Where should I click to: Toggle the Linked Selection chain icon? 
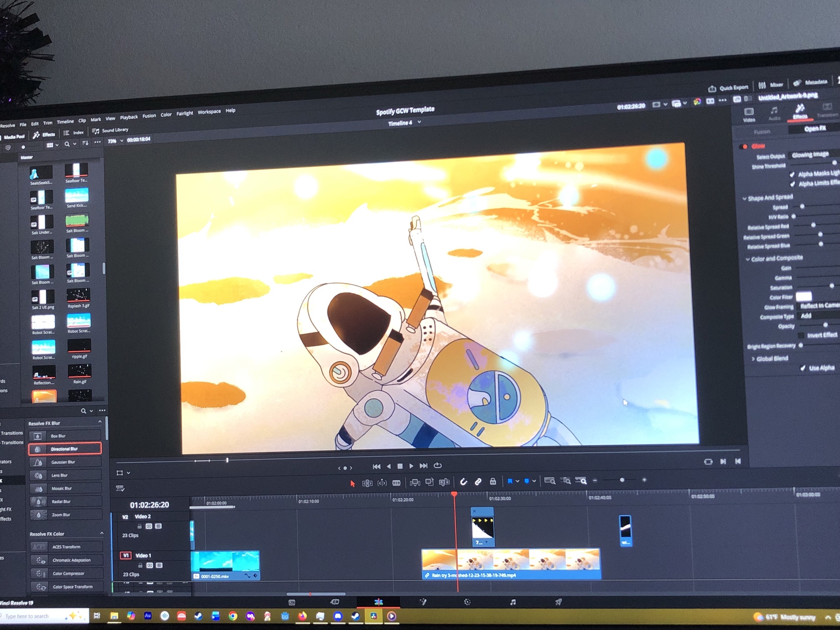click(478, 482)
